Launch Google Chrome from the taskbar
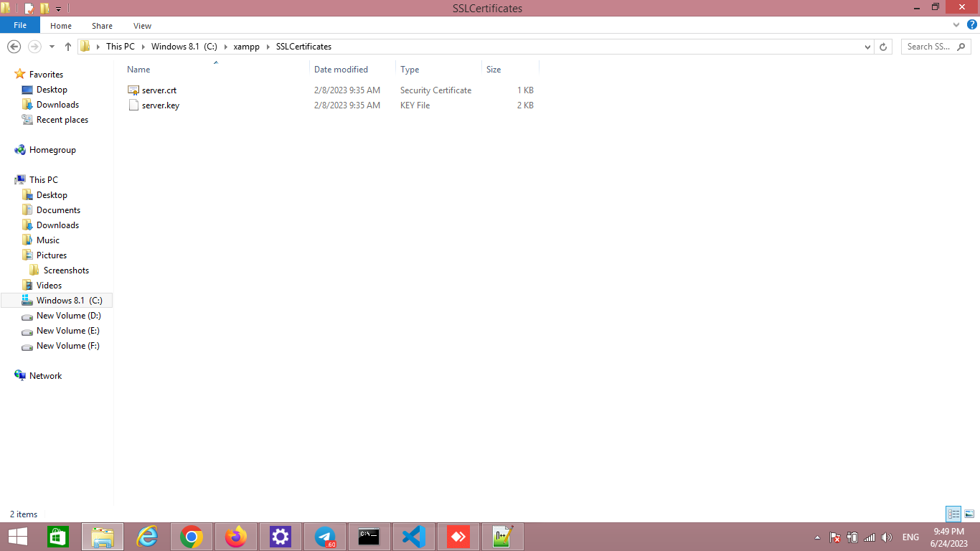The image size is (980, 551). point(192,537)
